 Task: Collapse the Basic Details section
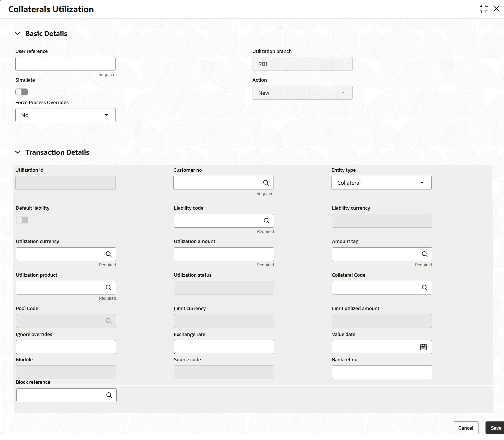pyautogui.click(x=18, y=34)
